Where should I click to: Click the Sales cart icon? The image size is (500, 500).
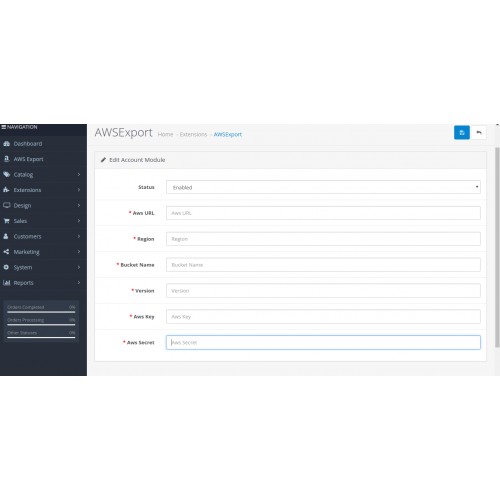click(6, 221)
